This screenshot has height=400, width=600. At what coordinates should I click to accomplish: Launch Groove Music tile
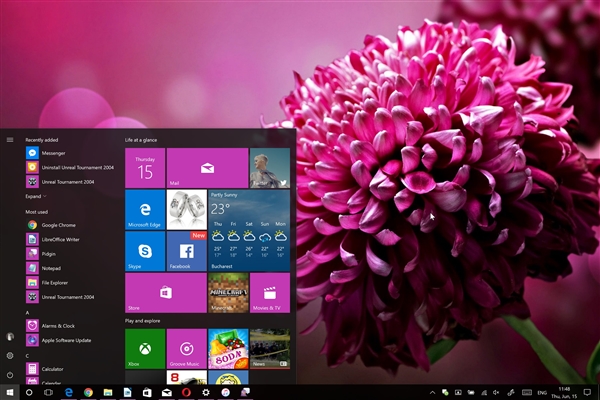186,348
